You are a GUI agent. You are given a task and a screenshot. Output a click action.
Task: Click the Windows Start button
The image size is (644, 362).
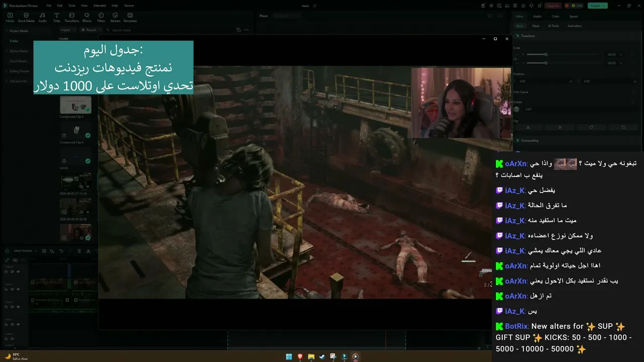[x=289, y=356]
